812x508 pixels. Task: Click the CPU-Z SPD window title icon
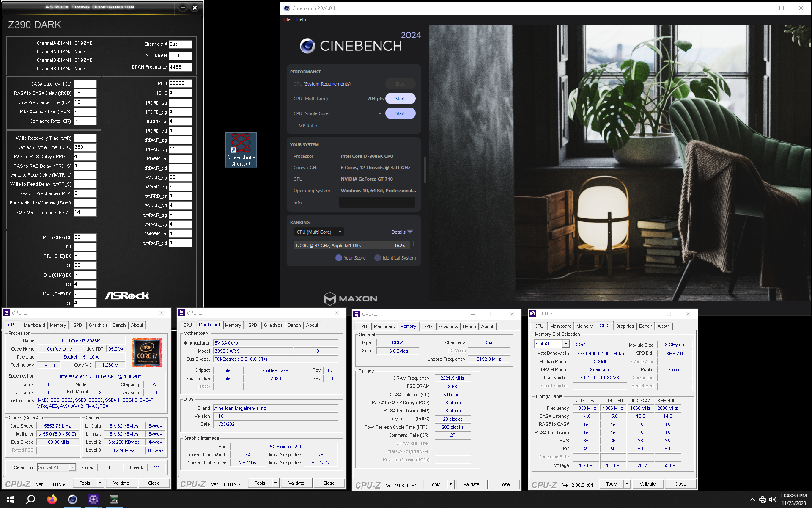click(x=533, y=314)
